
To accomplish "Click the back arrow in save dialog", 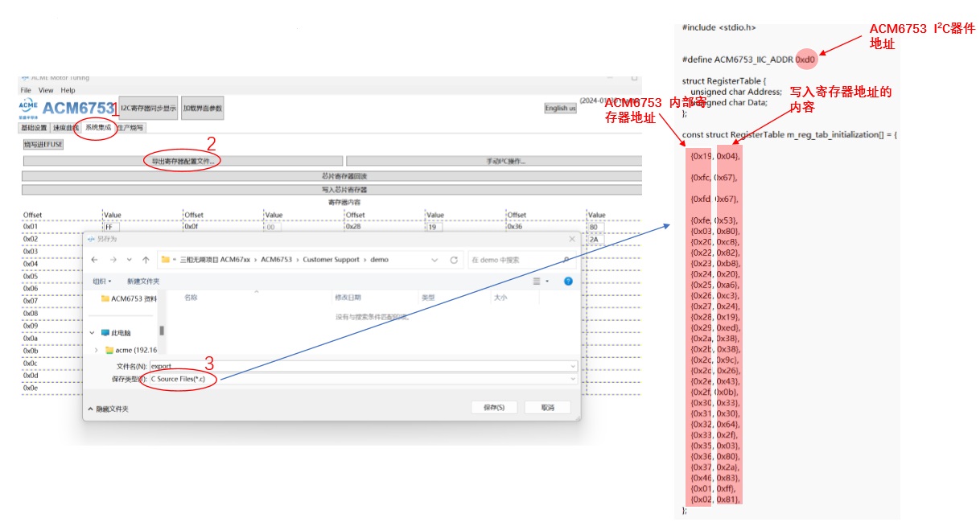I will pos(94,260).
